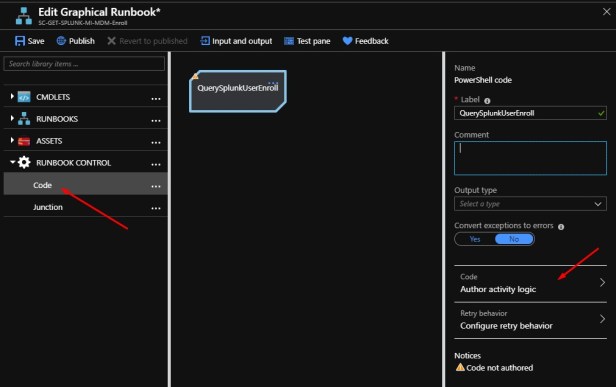Open the Test pane from toolbar
Screen dimensions: 616x387
click(x=307, y=41)
